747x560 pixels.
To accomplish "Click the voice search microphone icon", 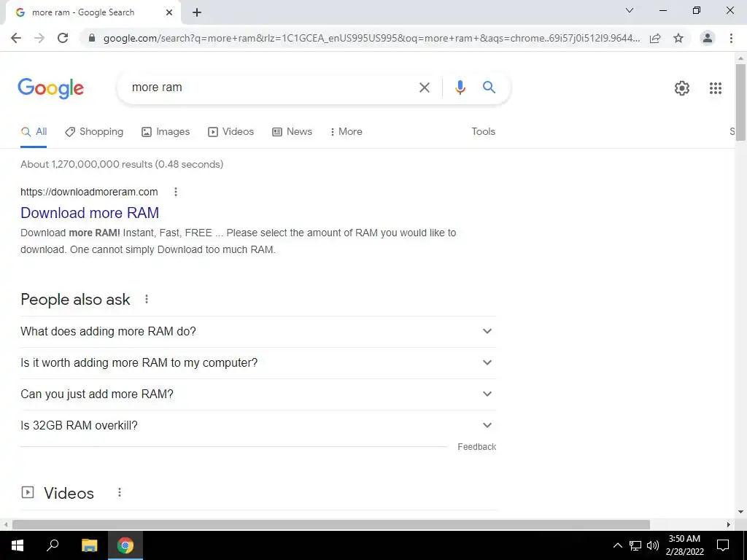I will pos(460,87).
